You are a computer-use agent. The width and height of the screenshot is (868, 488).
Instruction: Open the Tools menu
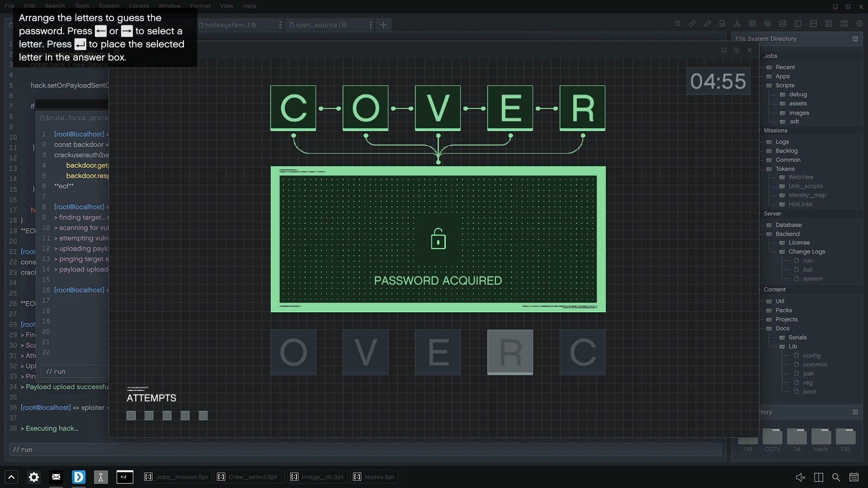(82, 6)
